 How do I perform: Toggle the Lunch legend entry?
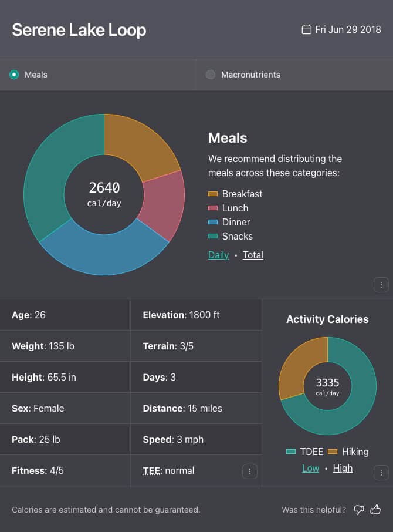(x=212, y=208)
